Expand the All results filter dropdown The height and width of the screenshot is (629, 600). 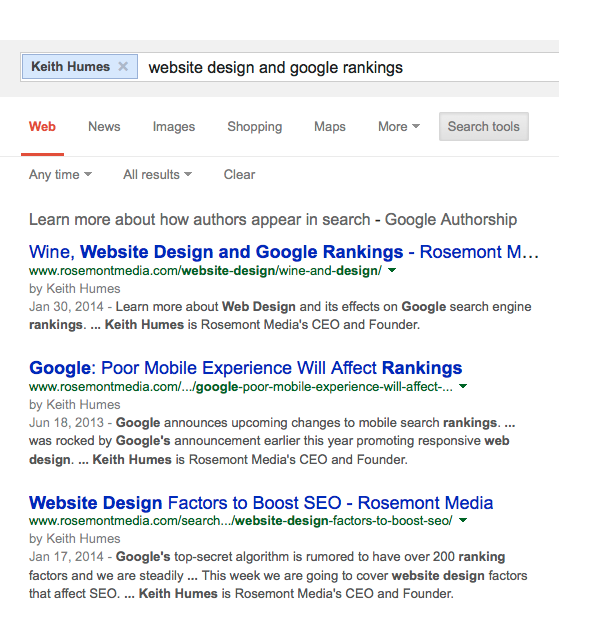[157, 175]
